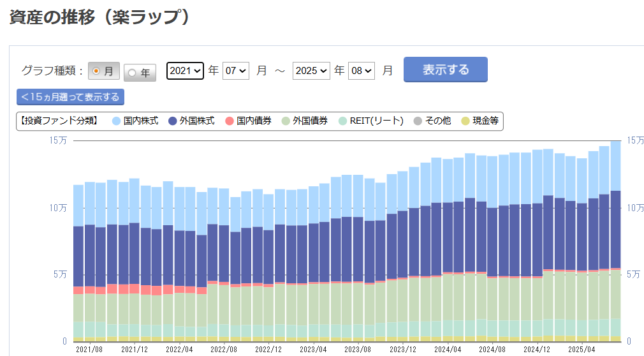Click the 2023/12 x-axis label
644x356 pixels.
pos(402,350)
